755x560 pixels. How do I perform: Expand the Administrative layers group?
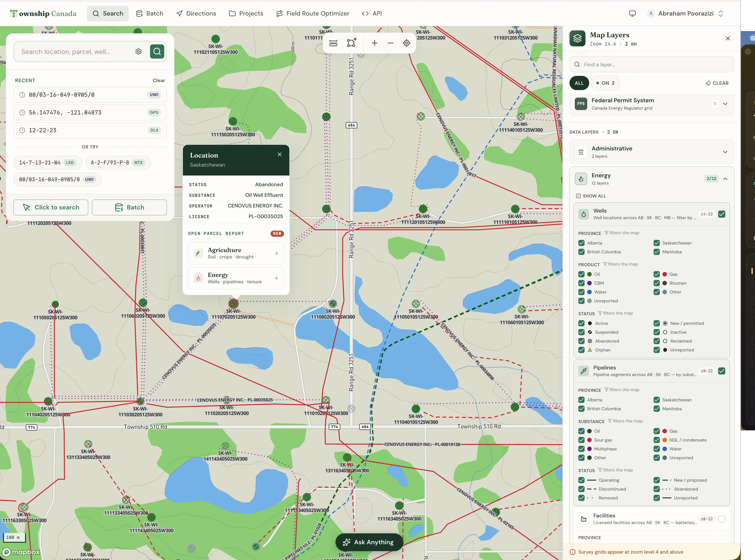click(725, 152)
